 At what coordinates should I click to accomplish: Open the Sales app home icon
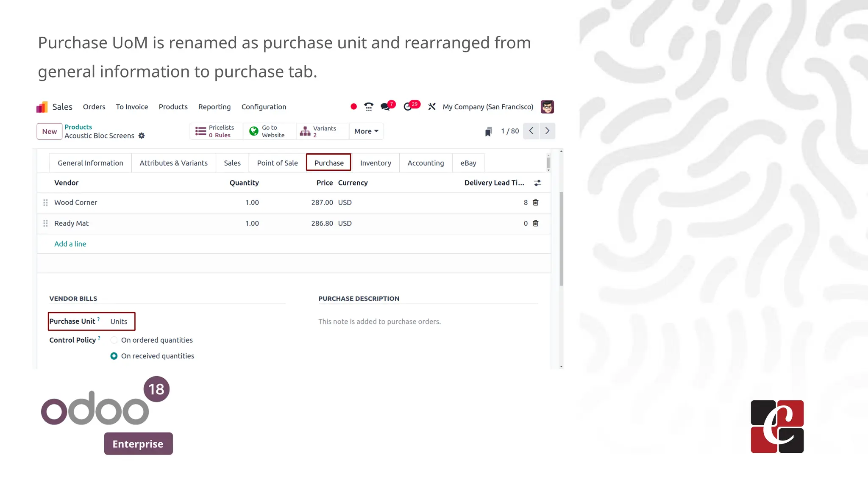pyautogui.click(x=42, y=107)
